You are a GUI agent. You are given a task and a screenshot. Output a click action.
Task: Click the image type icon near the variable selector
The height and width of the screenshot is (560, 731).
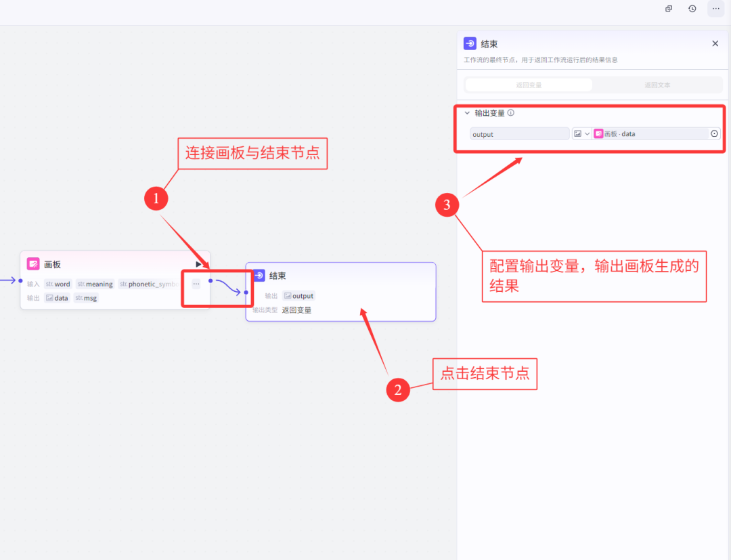(577, 133)
